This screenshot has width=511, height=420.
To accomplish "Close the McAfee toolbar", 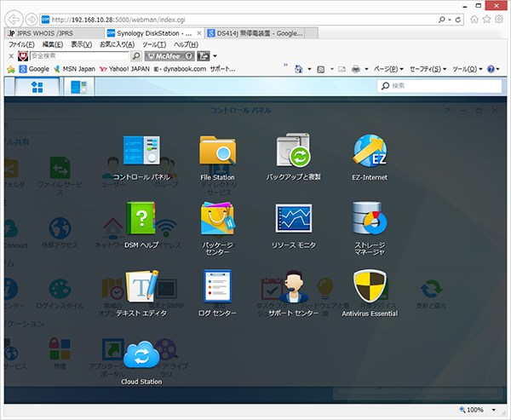I will point(11,56).
